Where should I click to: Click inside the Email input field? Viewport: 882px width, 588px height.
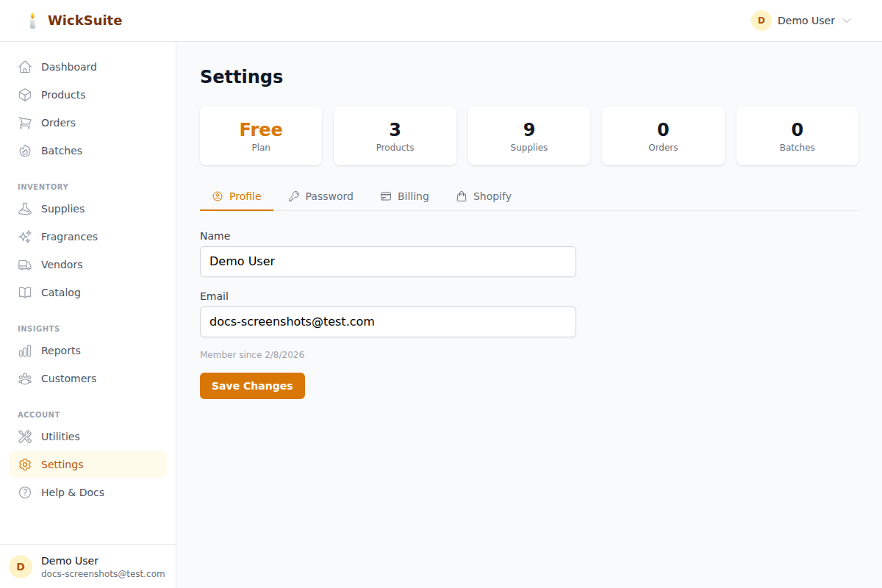tap(388, 321)
